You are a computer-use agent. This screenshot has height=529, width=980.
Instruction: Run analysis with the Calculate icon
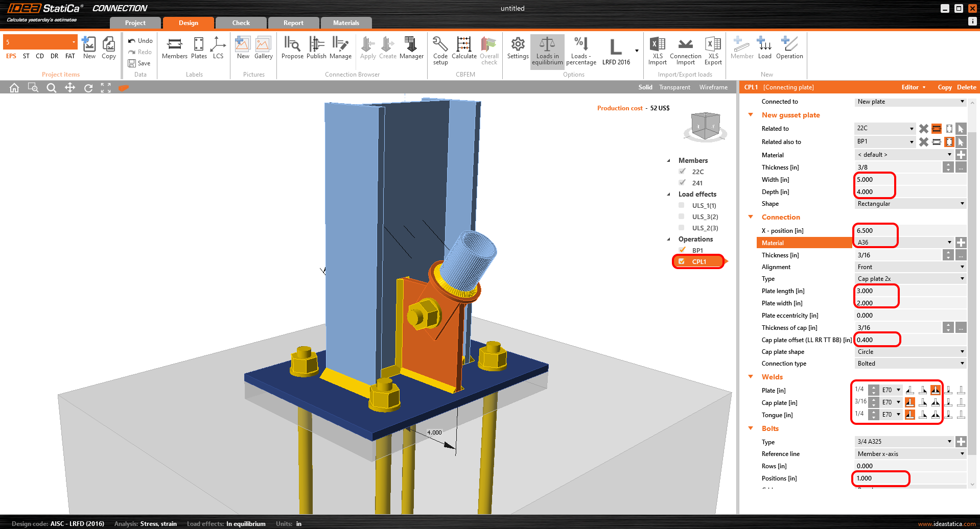(x=464, y=49)
